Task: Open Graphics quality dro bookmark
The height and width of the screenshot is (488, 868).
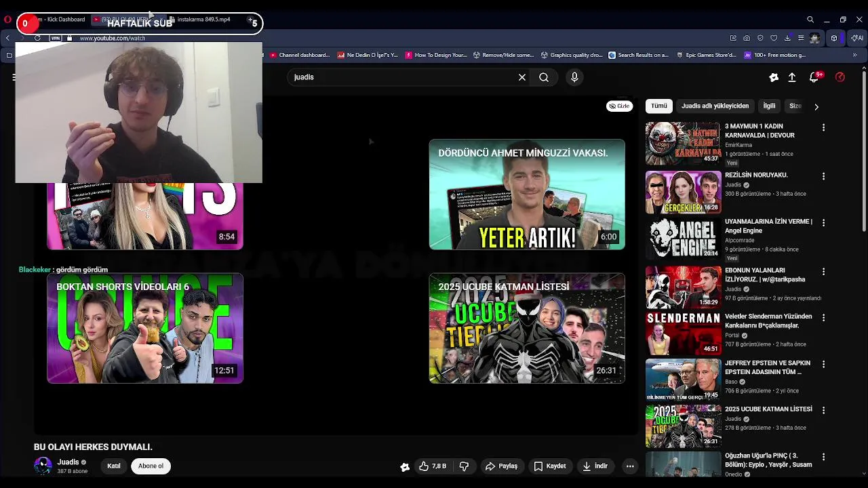Action: click(x=572, y=55)
